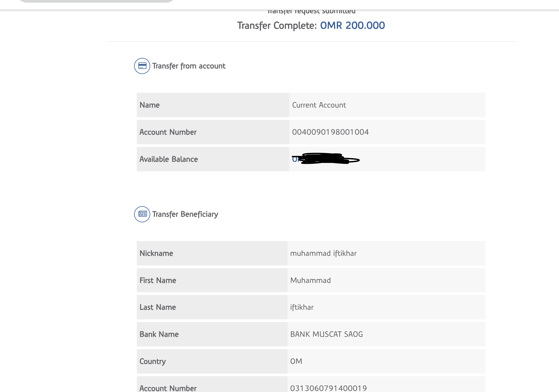Select the nickname value muhammad iftikhar

(x=323, y=253)
